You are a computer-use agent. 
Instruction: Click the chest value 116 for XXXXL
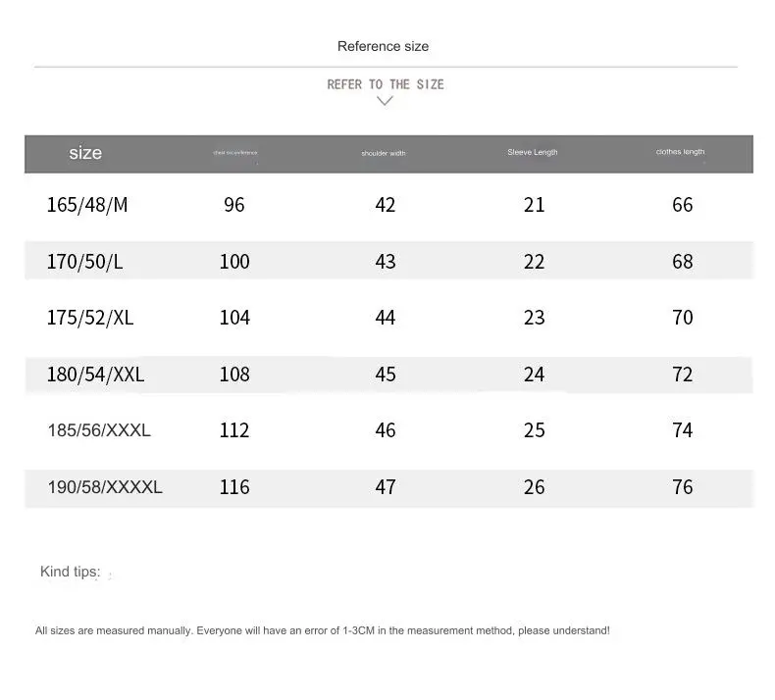pos(234,487)
